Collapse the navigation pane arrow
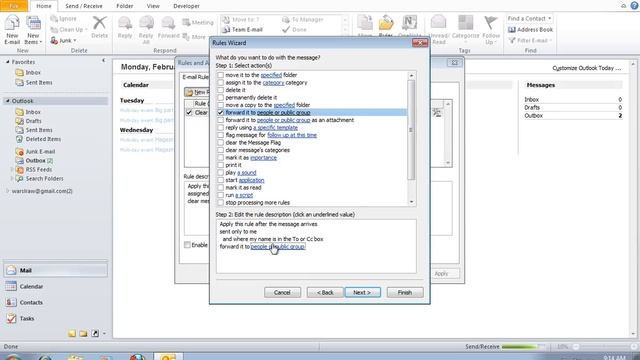This screenshot has width=640, height=360. [103, 60]
